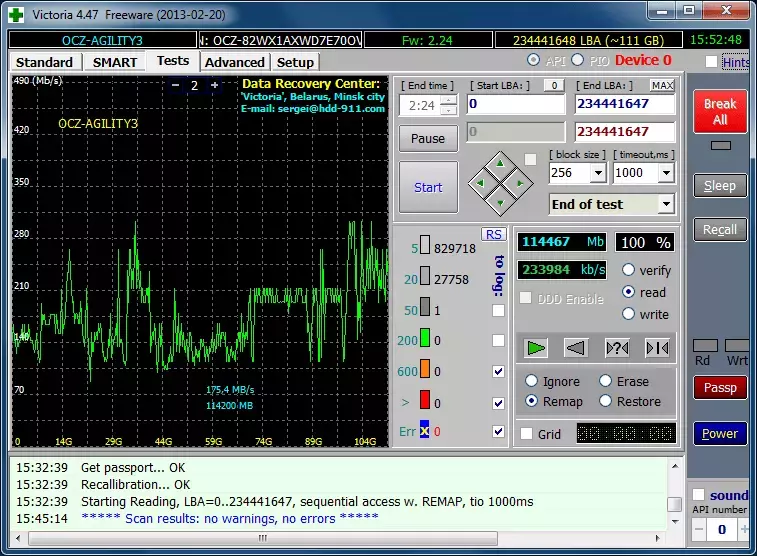Click the 5 ms block color indicator
This screenshot has height=556, width=757.
click(425, 244)
